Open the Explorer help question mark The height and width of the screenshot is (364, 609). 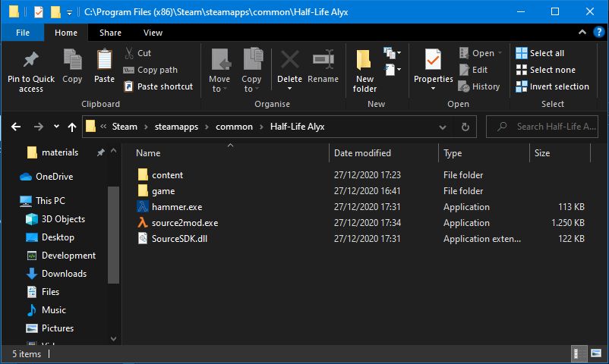(599, 32)
